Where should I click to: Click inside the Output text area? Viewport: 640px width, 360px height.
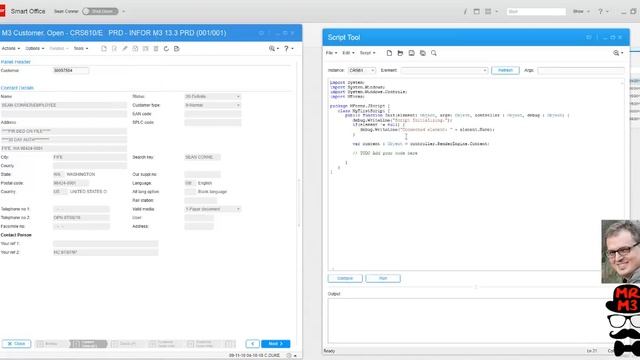467,321
